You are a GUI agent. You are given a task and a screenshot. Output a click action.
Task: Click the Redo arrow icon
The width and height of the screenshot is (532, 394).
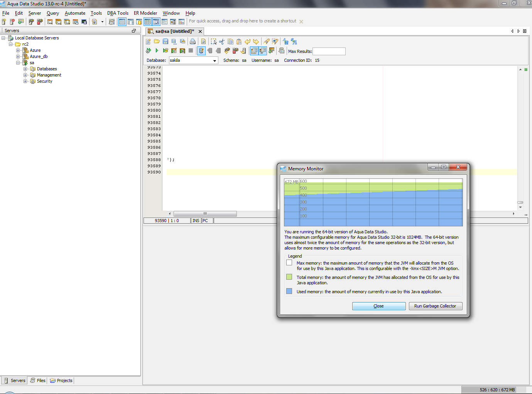pyautogui.click(x=256, y=41)
